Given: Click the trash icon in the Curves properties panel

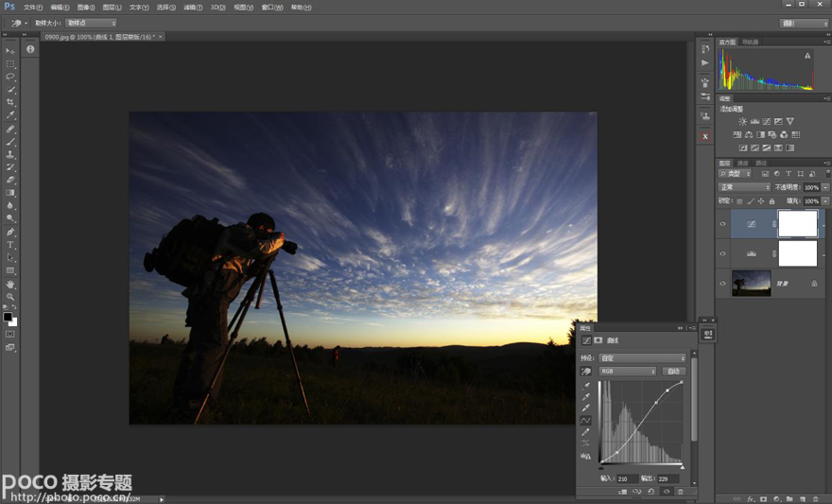Looking at the screenshot, I should click(x=680, y=492).
